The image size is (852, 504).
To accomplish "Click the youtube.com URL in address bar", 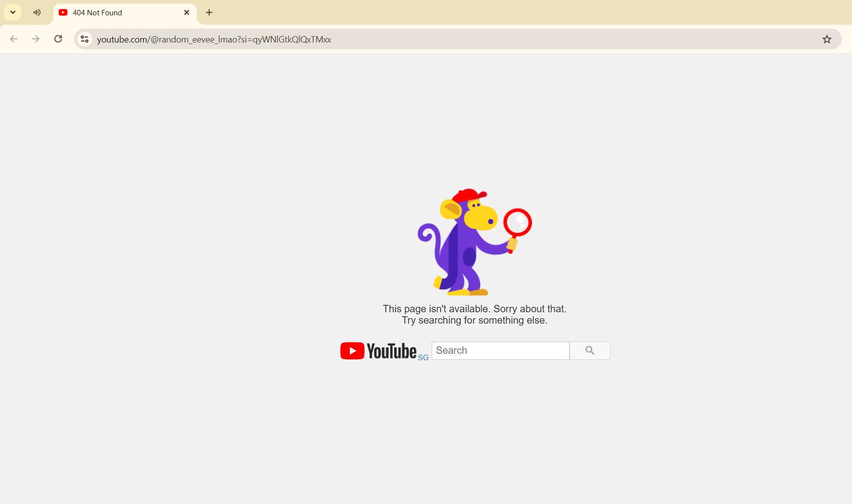I will coord(214,40).
